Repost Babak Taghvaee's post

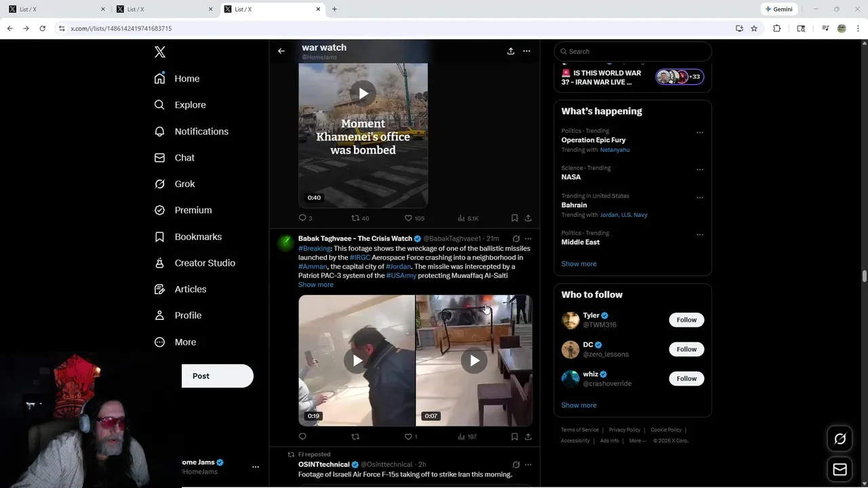(x=355, y=436)
